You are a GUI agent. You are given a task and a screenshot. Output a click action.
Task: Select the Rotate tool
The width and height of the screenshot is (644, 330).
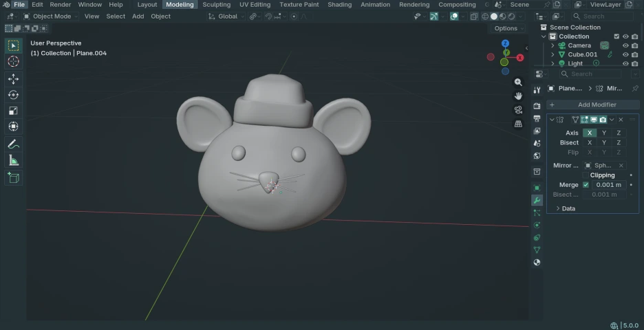coord(13,95)
